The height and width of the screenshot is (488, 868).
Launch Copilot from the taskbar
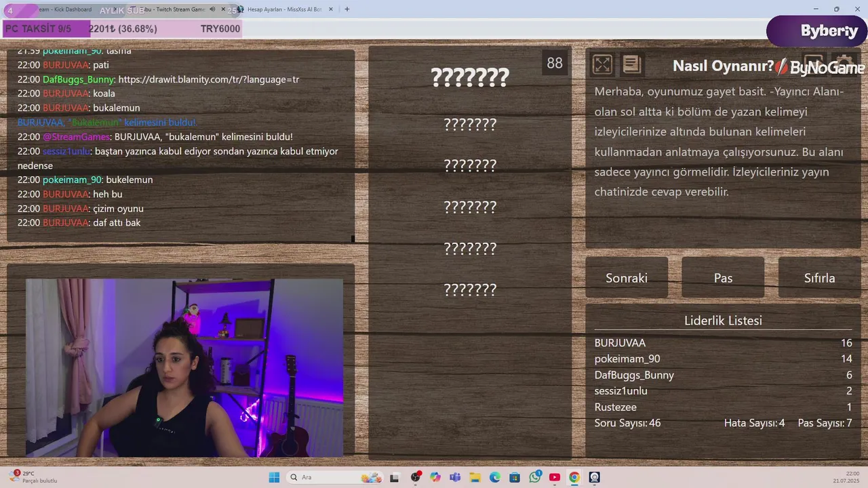click(x=435, y=477)
